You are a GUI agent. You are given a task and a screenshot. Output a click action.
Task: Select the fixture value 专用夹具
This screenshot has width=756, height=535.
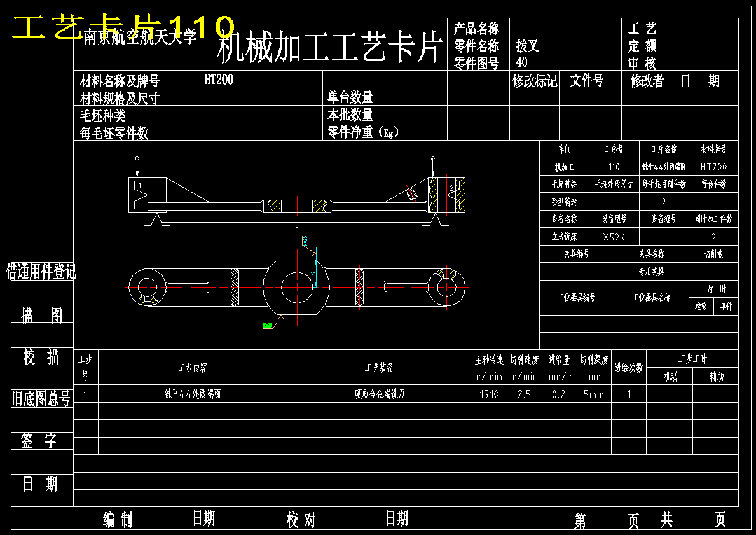(651, 272)
